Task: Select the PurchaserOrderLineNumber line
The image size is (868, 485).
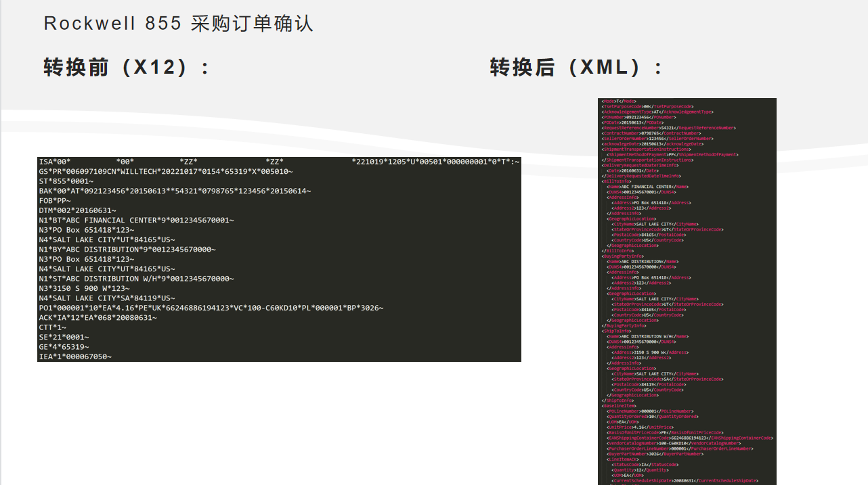Action: click(679, 448)
